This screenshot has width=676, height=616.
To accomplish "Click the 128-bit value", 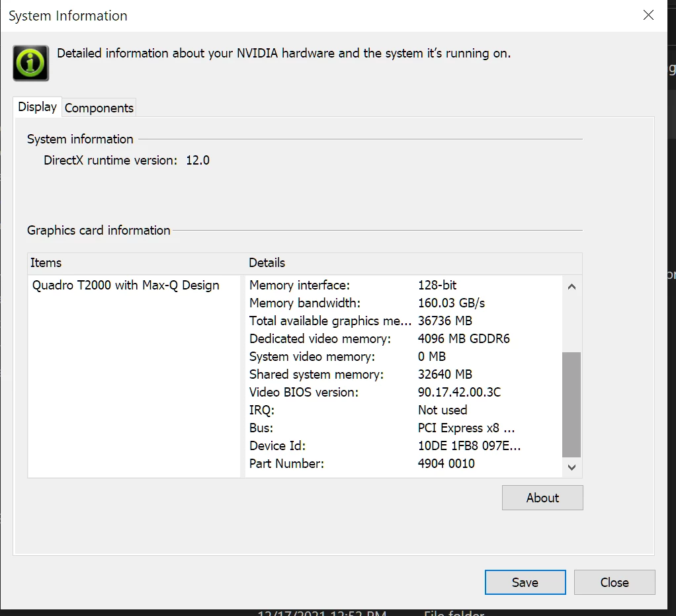I will (437, 285).
